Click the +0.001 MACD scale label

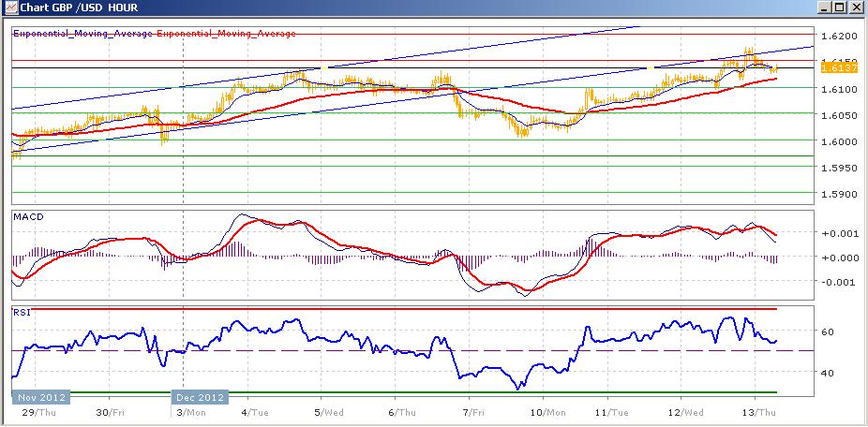point(834,233)
